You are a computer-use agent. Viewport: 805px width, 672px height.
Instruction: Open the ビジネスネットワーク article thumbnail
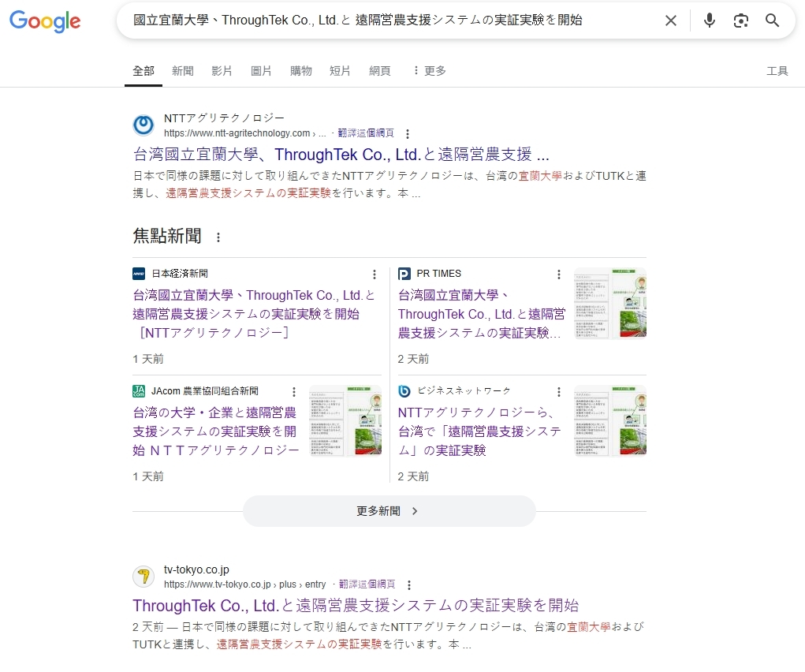click(x=610, y=420)
